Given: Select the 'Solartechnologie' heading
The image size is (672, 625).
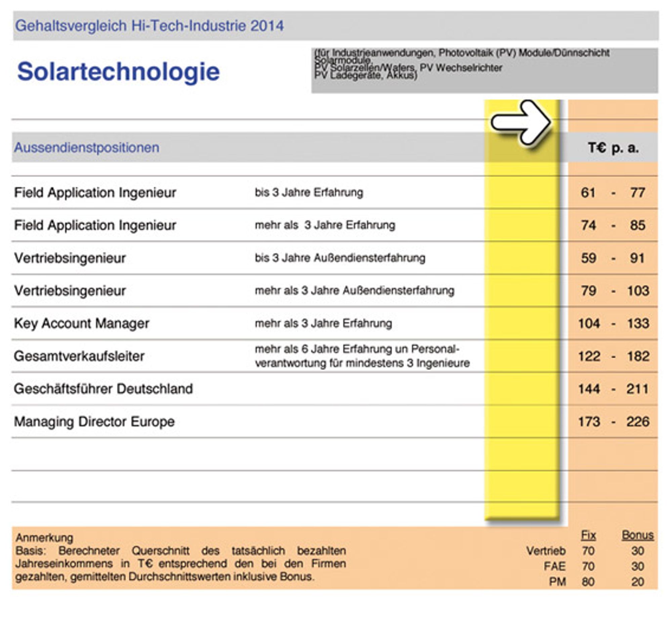Looking at the screenshot, I should click(x=119, y=72).
